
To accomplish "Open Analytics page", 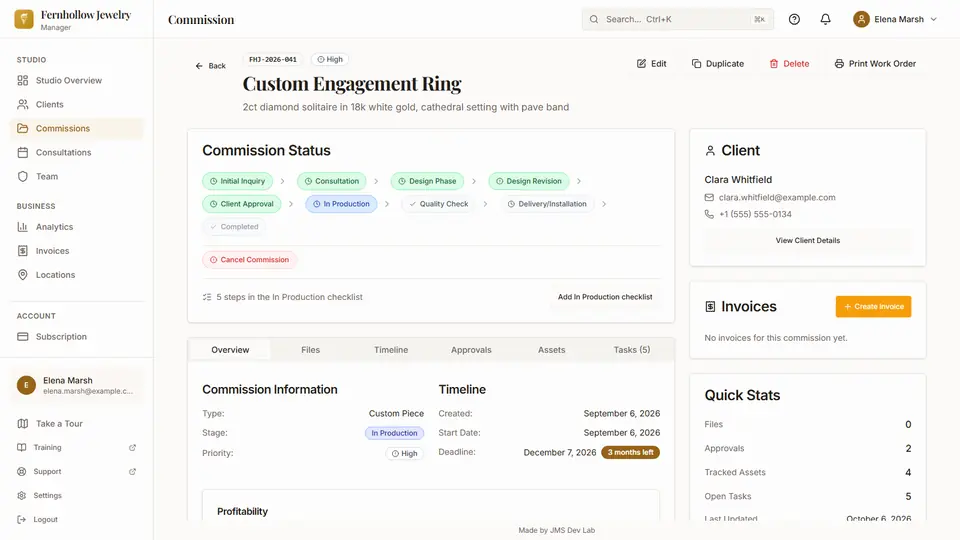I will (x=77, y=227).
